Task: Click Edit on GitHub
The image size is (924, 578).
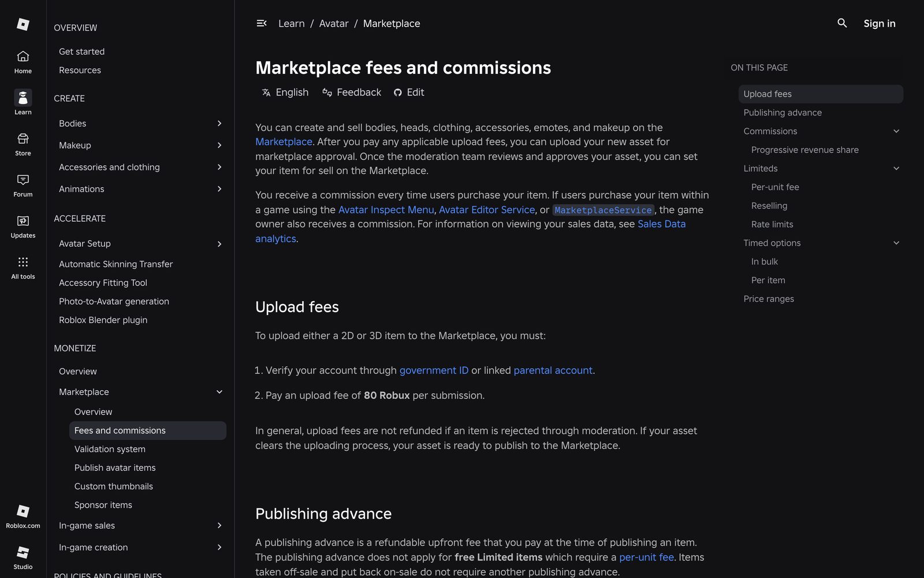Action: click(x=409, y=92)
